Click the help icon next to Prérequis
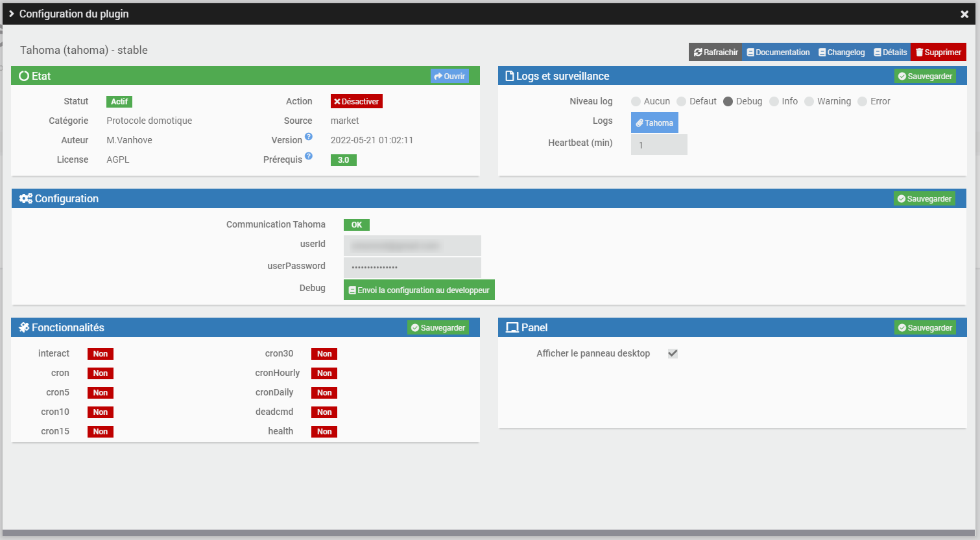The width and height of the screenshot is (980, 540). point(309,156)
